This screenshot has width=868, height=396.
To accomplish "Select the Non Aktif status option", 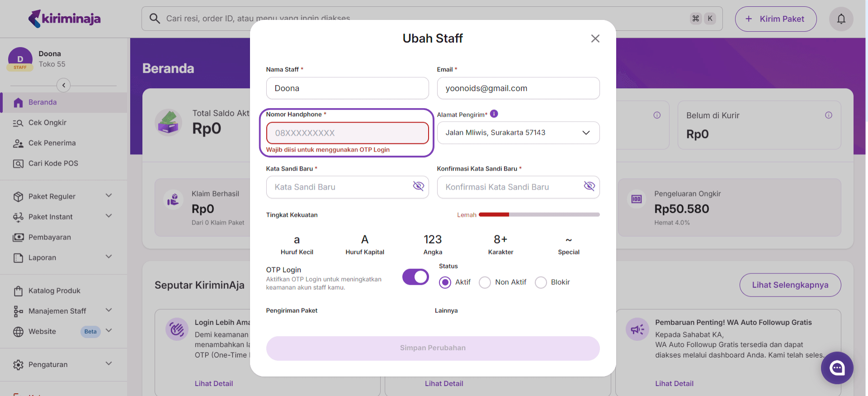I will pyautogui.click(x=485, y=282).
